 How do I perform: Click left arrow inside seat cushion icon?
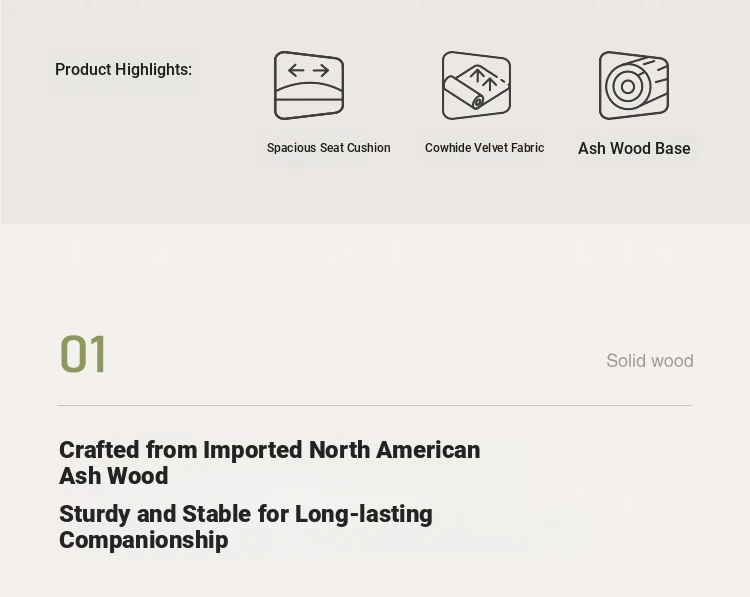296,70
